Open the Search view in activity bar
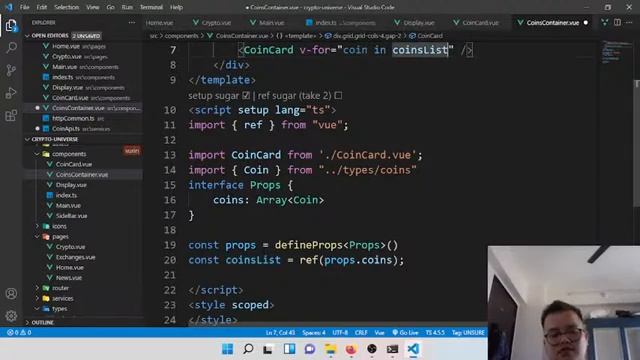Image resolution: width=640 pixels, height=360 pixels. click(x=11, y=48)
